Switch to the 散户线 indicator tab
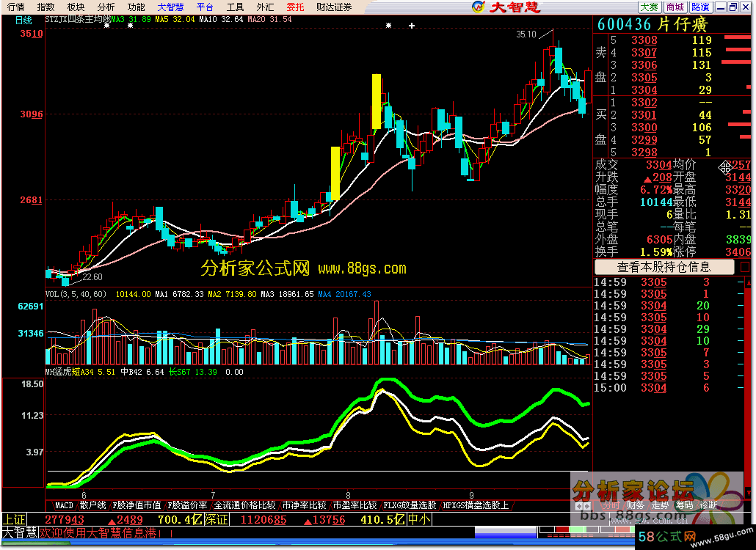This screenshot has height=550, width=756. 92,505
